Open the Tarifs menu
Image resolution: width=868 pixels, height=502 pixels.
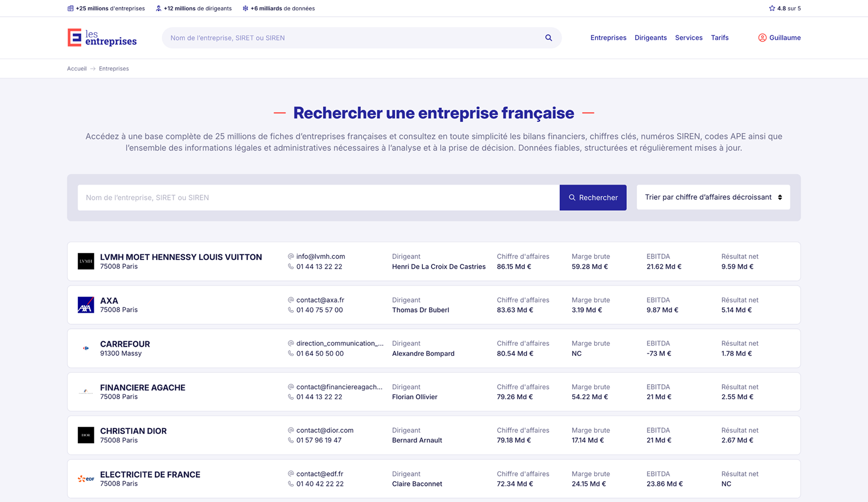pos(720,38)
